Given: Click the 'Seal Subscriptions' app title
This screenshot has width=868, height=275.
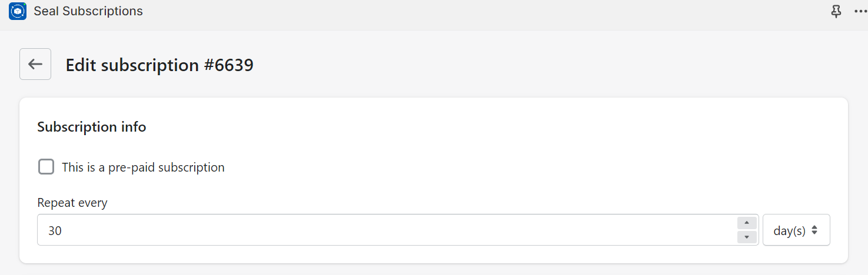Looking at the screenshot, I should [88, 11].
